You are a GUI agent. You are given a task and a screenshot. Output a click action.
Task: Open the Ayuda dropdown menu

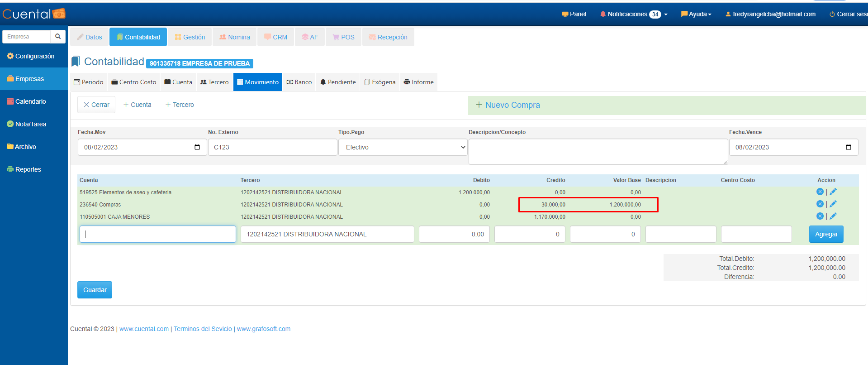[696, 14]
